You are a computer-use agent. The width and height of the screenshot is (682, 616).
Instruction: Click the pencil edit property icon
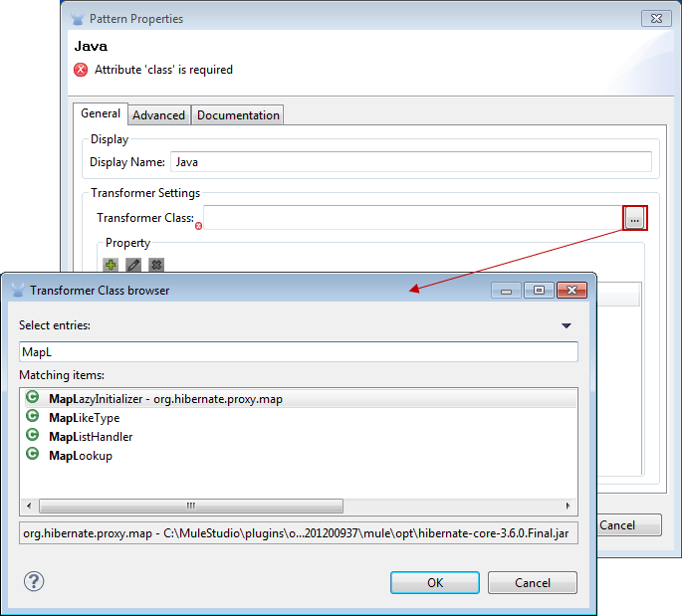[133, 265]
